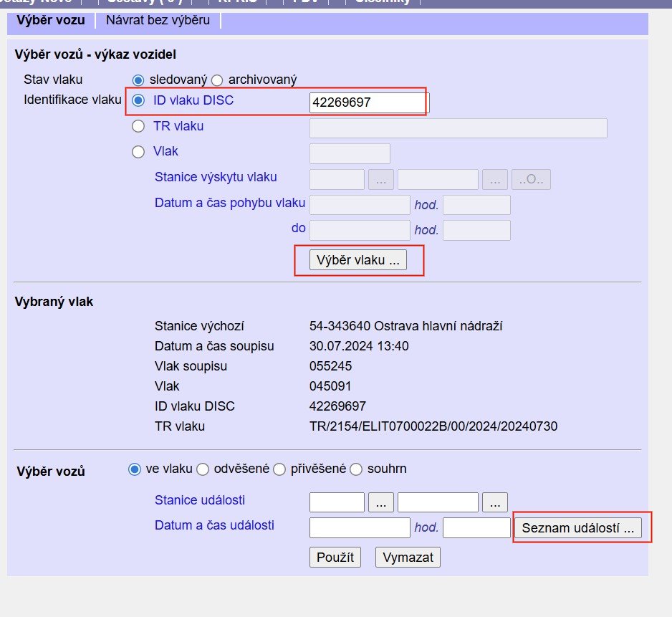The height and width of the screenshot is (617, 672).
Task: Click the 'Použít' button
Action: [x=335, y=557]
